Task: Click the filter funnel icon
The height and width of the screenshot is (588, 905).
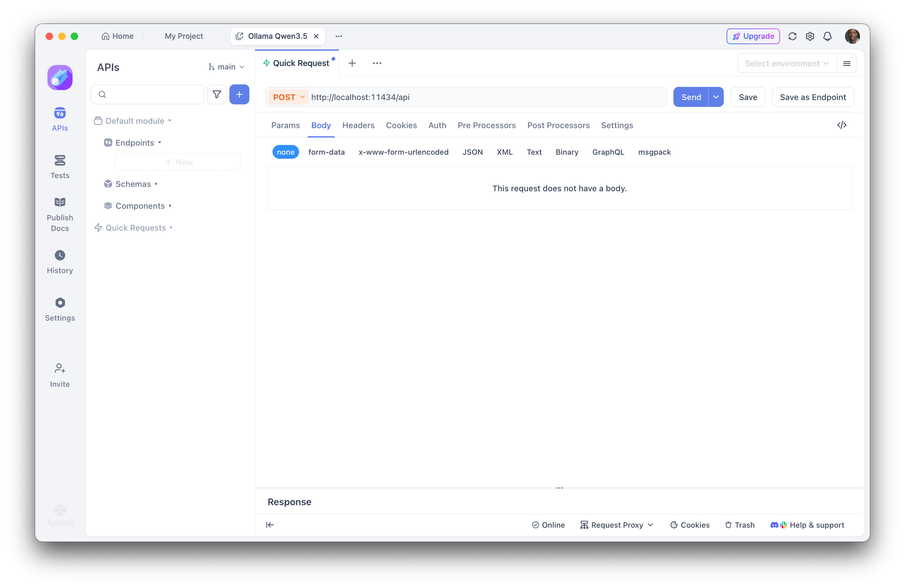Action: pos(217,94)
